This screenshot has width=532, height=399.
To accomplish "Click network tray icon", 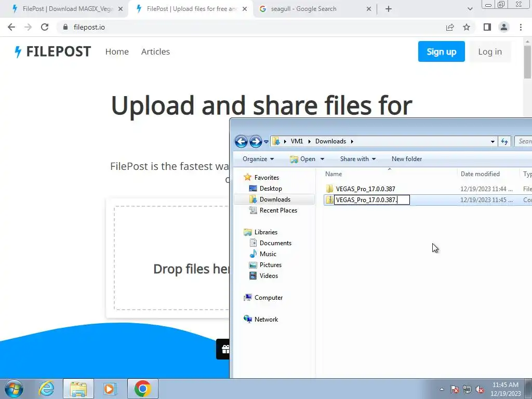I will coord(467,390).
